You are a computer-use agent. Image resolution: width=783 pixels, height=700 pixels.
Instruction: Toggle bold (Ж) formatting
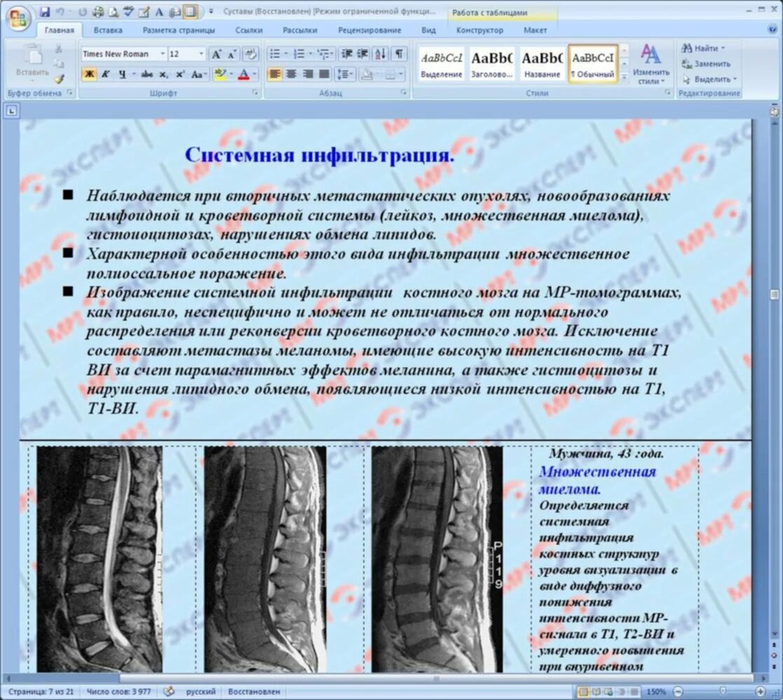[x=90, y=74]
